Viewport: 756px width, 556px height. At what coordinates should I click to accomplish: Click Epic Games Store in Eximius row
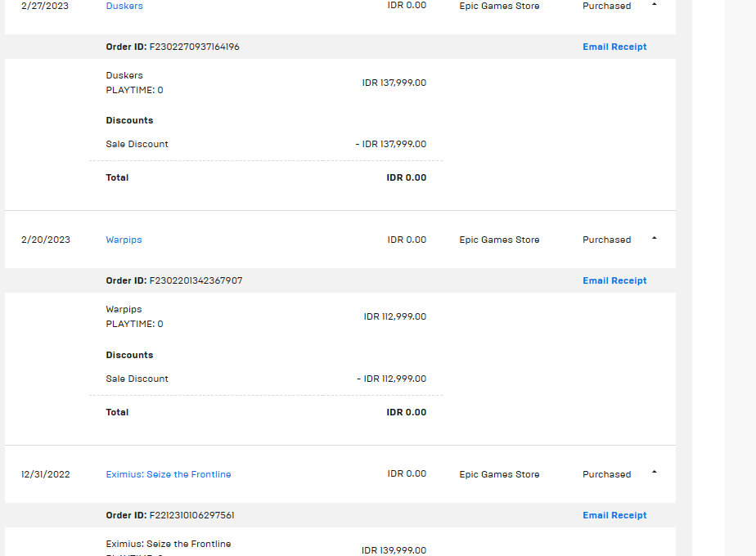tap(499, 474)
